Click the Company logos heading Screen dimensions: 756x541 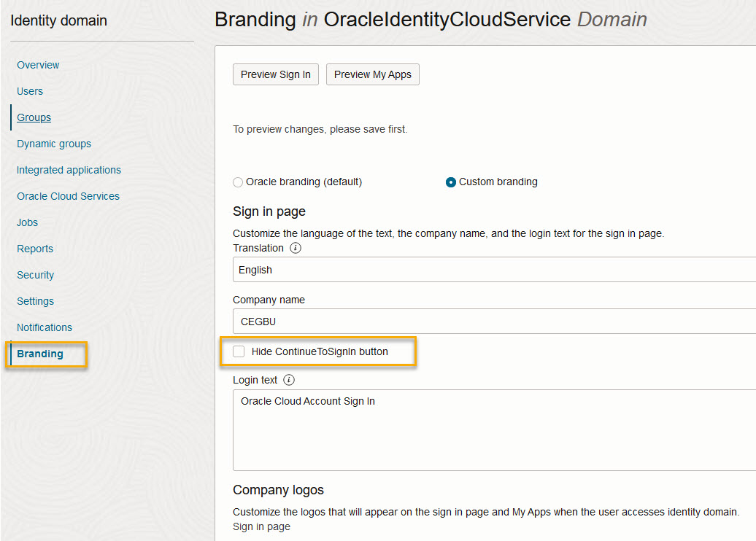tap(278, 490)
